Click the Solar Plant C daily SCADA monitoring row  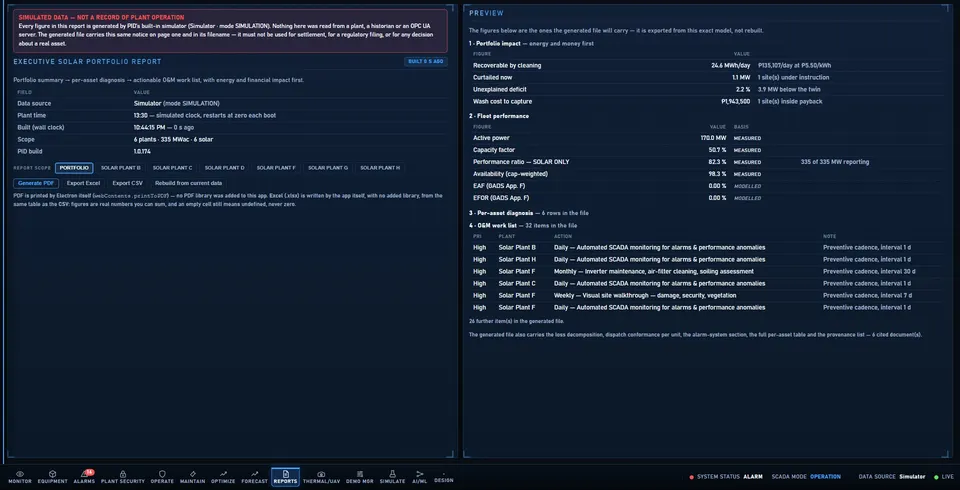(x=707, y=284)
